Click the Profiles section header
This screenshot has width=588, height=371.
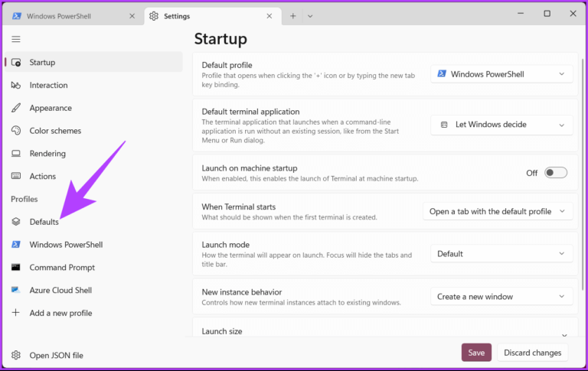(x=24, y=199)
